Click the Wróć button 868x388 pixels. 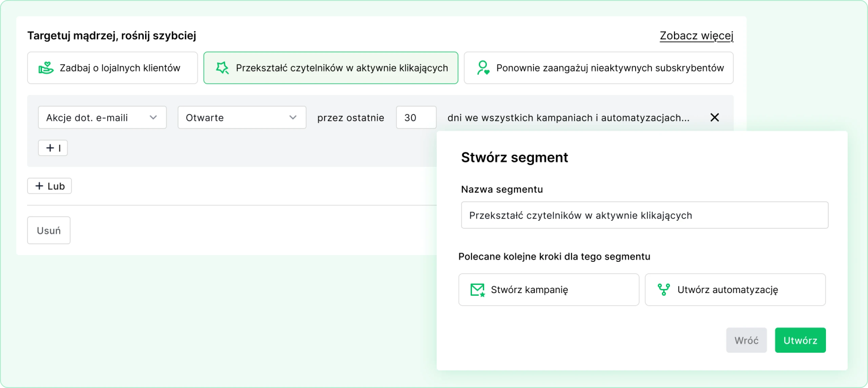point(746,340)
